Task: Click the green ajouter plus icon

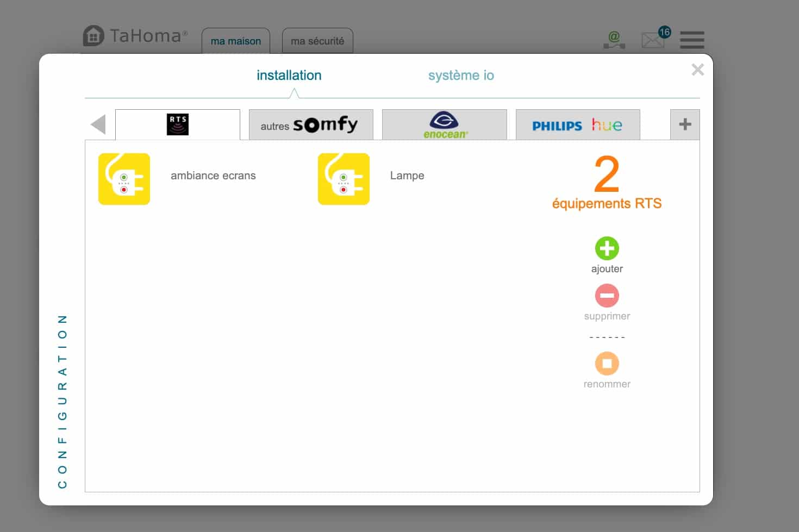Action: coord(607,248)
